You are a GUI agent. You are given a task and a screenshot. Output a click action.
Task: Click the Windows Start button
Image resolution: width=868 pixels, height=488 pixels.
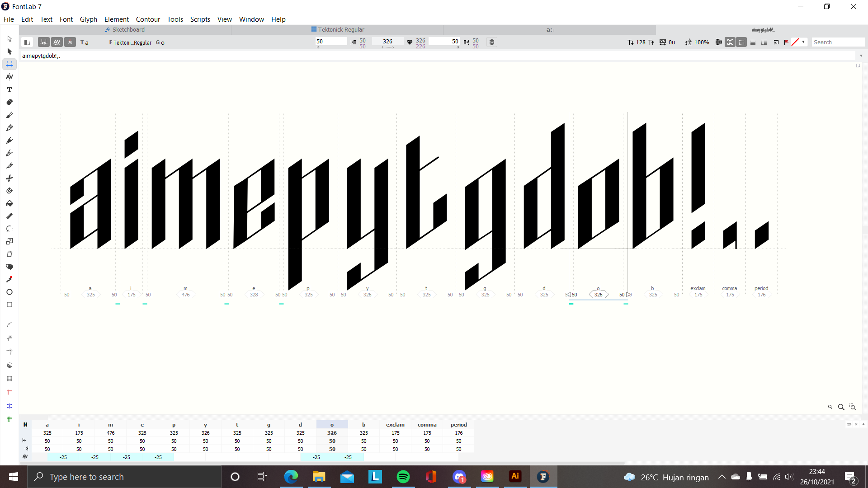(13, 477)
